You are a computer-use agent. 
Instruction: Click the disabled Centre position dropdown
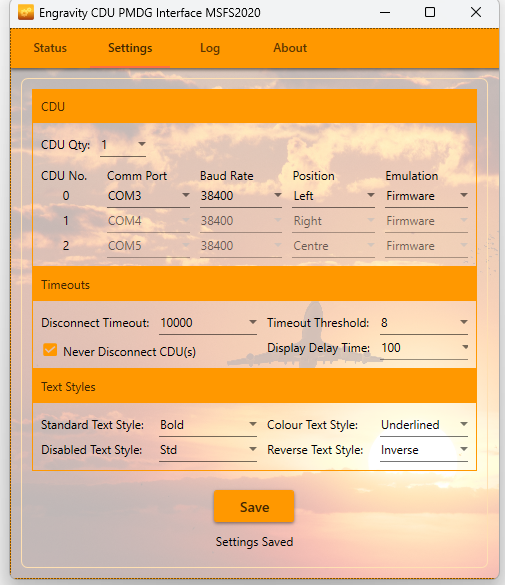(x=333, y=246)
